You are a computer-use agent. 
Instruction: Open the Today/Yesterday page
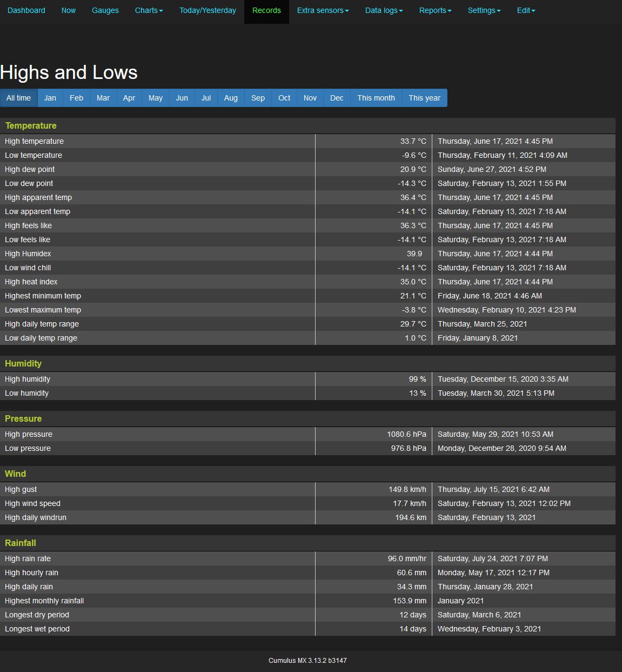208,10
